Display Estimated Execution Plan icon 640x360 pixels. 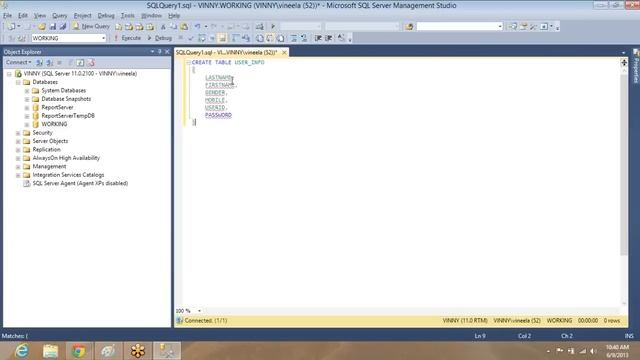pos(202,38)
